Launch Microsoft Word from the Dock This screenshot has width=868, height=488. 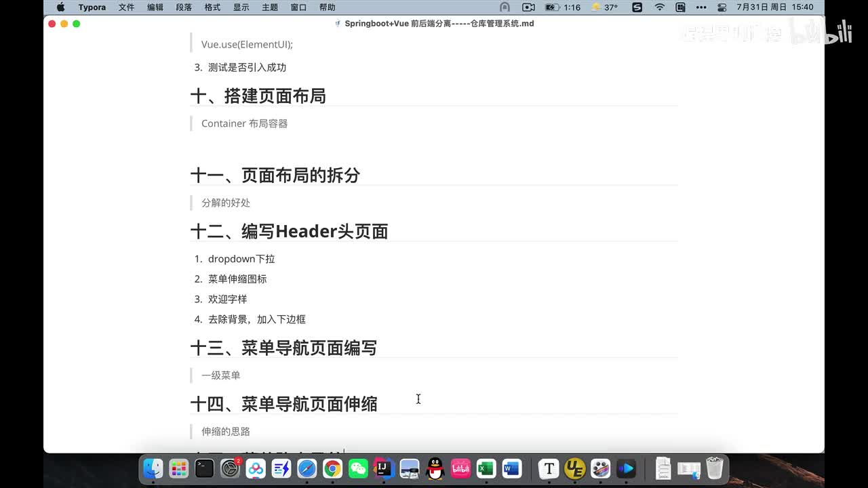(x=511, y=468)
